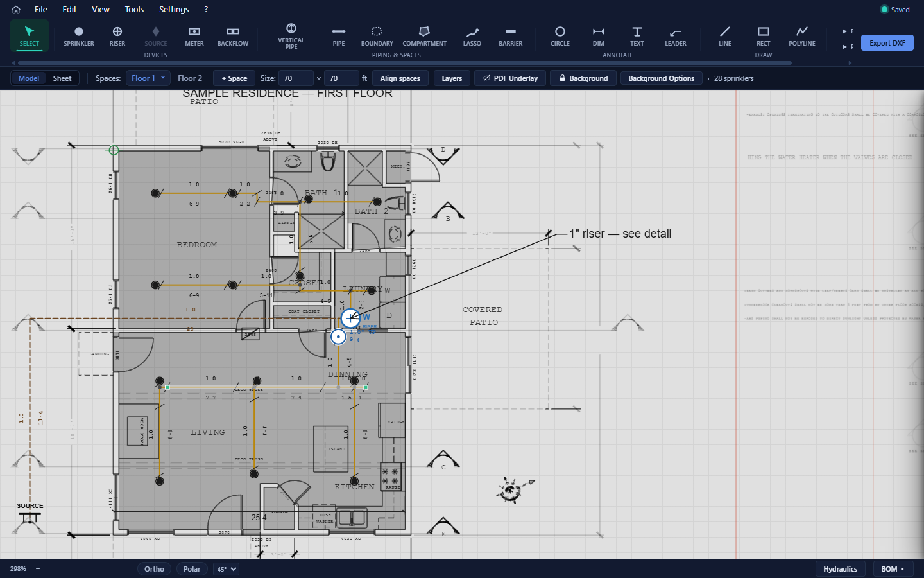
Task: Pick the Text annotation tool
Action: pyautogui.click(x=637, y=36)
